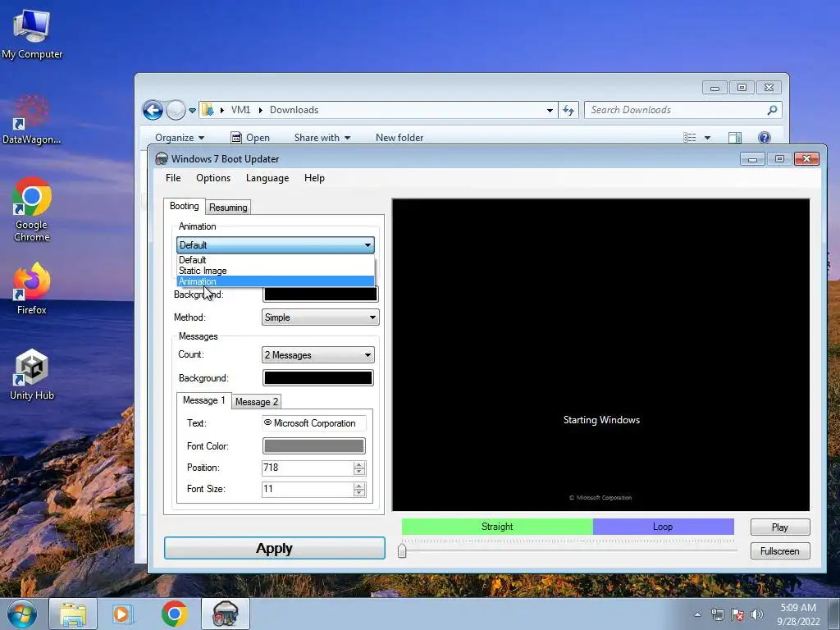The width and height of the screenshot is (840, 630).
Task: Open Unity Hub desktop shortcut
Action: (x=32, y=374)
